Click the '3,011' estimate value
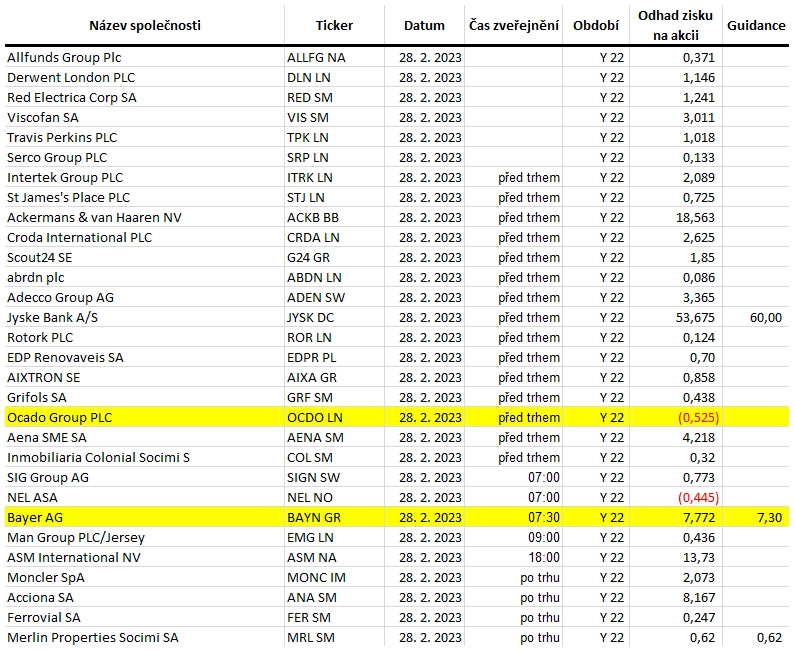Screen dimensions: 795x651 [699, 118]
